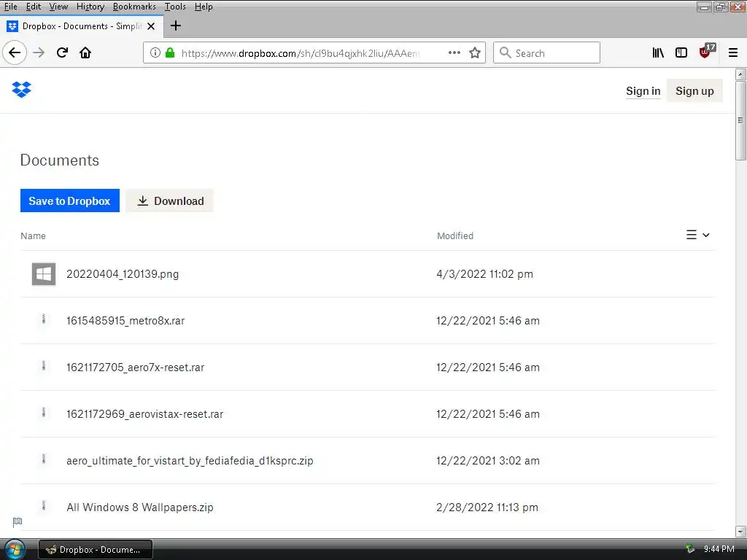Open the Tools menu
Image resolution: width=747 pixels, height=560 pixels.
175,7
